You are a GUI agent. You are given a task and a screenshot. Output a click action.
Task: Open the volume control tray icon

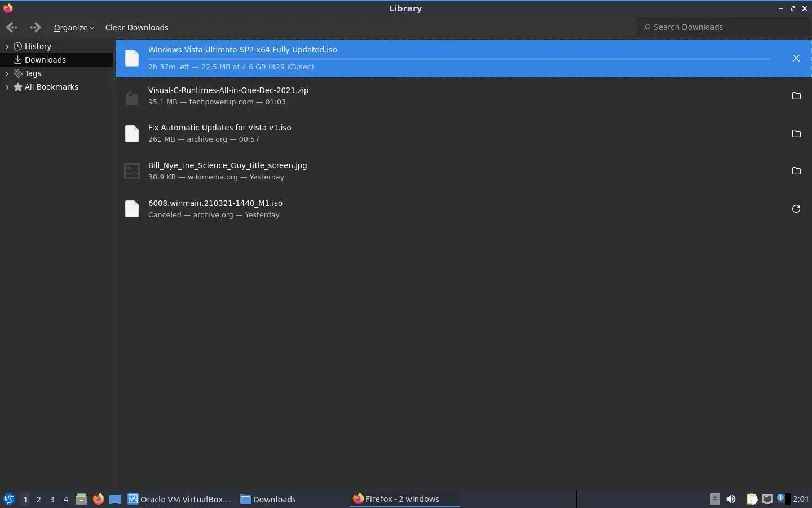pos(731,499)
